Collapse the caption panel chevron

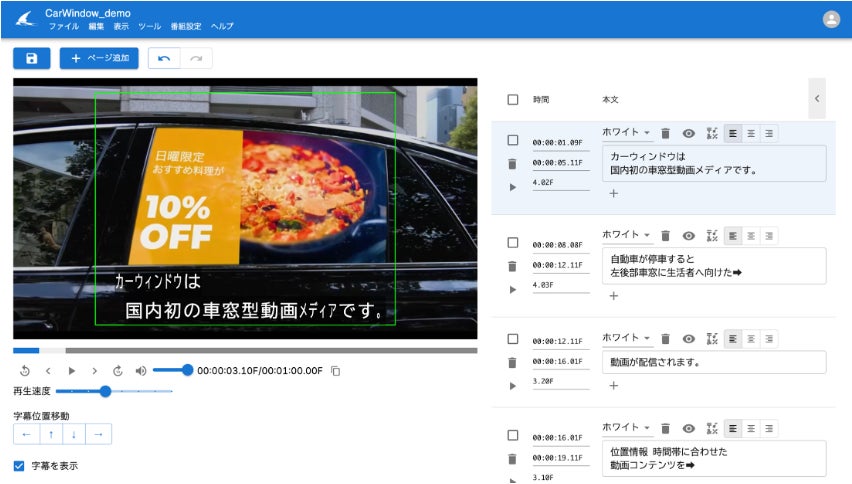coord(817,98)
